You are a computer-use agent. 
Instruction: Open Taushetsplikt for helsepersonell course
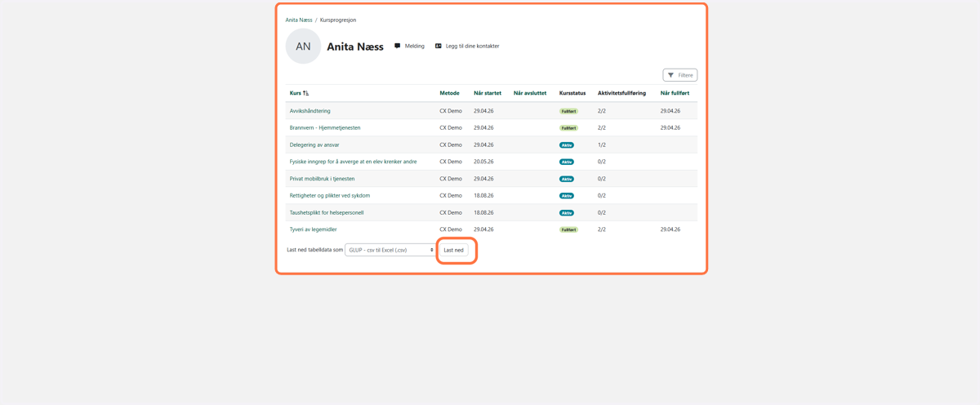[327, 212]
